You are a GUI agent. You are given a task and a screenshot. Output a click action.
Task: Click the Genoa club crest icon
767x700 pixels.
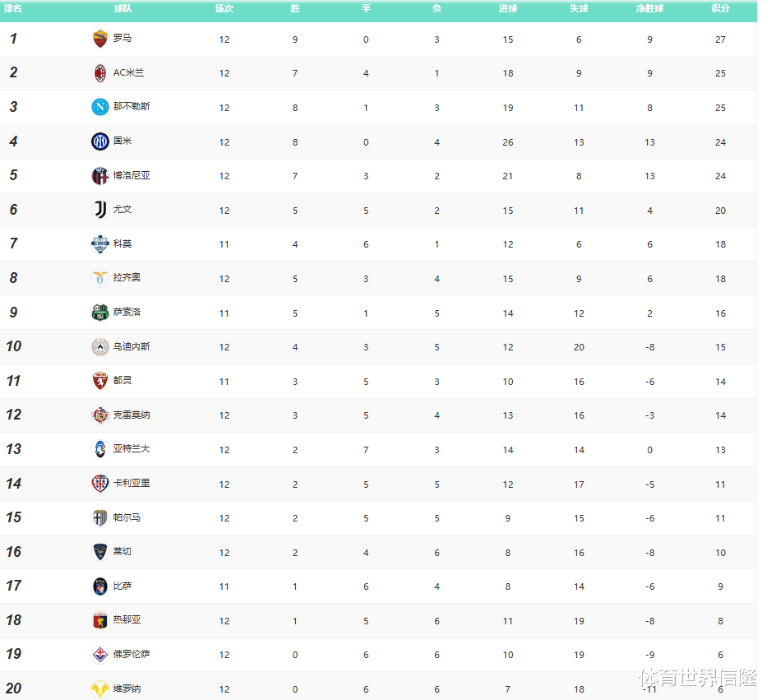[x=99, y=620]
